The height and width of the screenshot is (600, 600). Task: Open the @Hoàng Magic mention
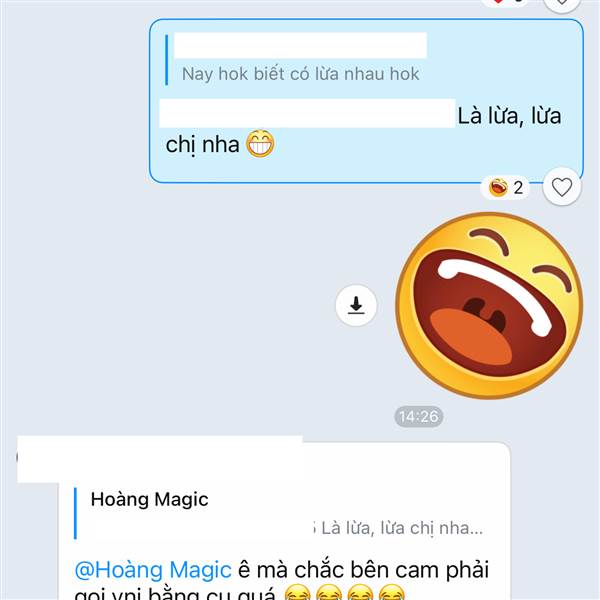pos(153,569)
